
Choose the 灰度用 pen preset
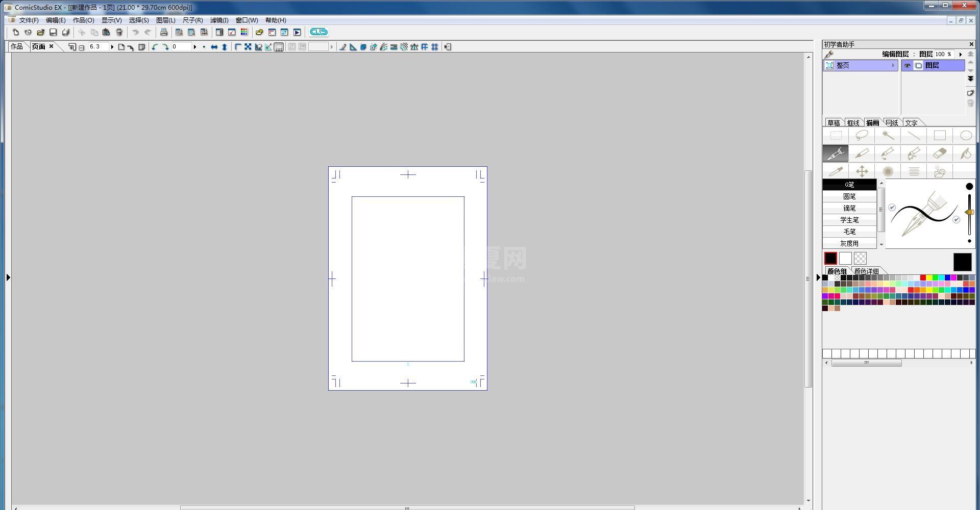849,243
